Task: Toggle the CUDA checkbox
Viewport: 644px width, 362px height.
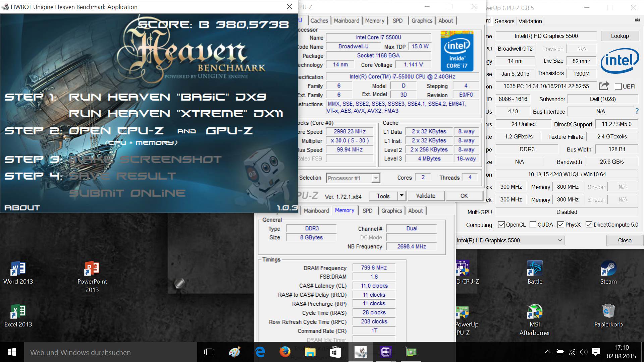Action: 533,225
